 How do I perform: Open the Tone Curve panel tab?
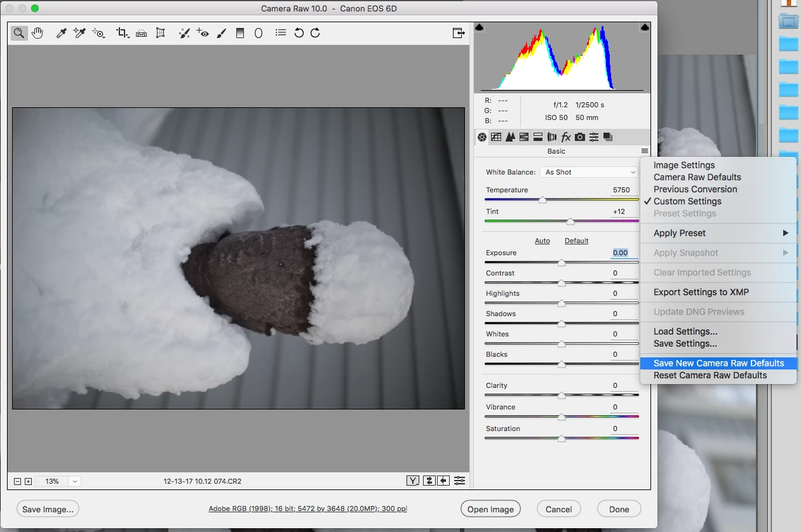point(496,137)
